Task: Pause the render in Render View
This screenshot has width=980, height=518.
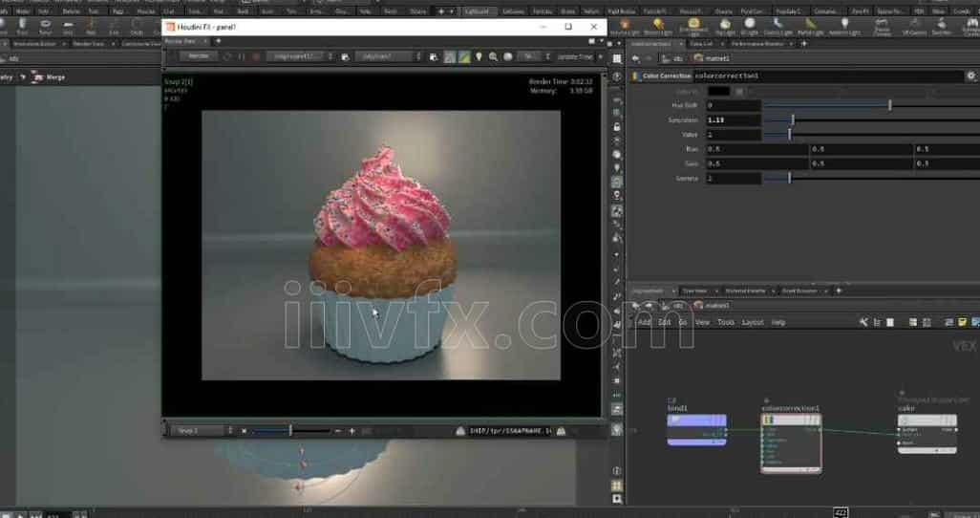Action: (242, 56)
